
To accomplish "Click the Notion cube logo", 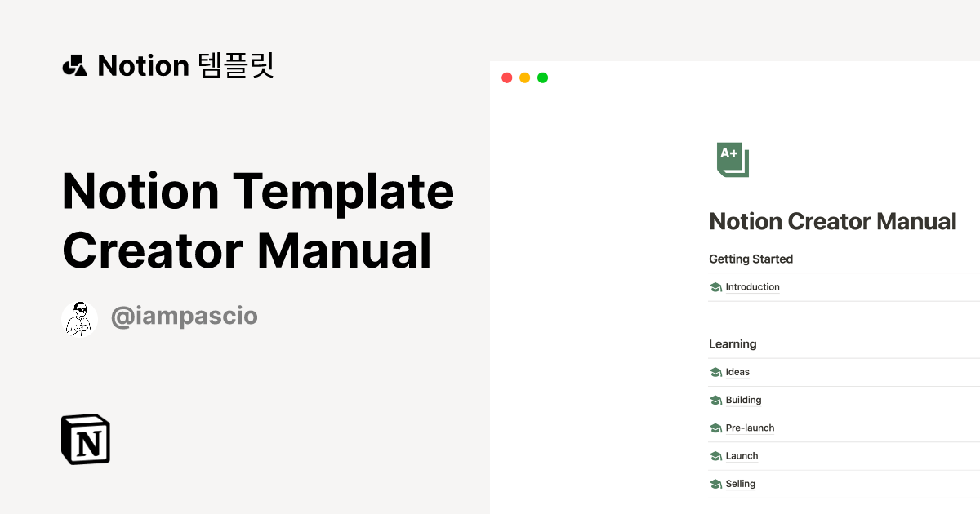I will 86,440.
